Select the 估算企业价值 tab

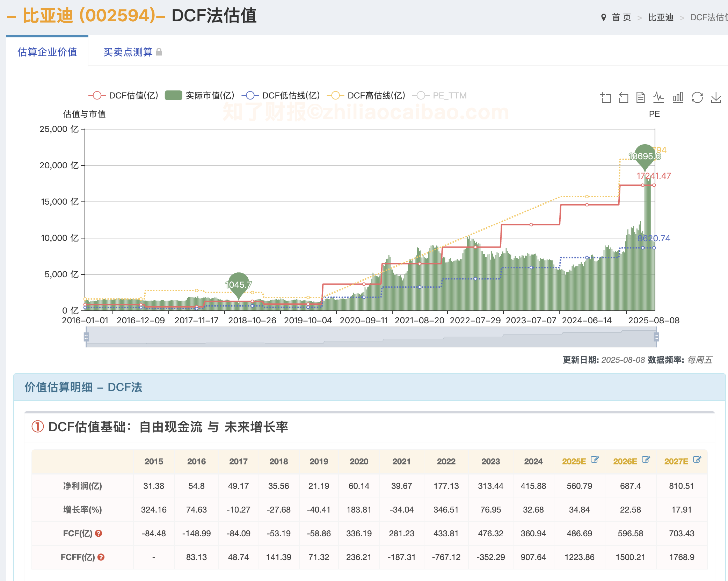[x=48, y=52]
